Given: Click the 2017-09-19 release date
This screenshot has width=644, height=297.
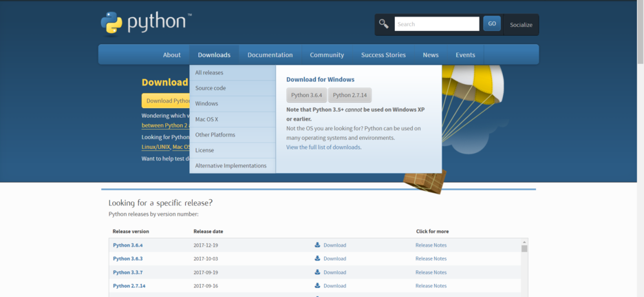Looking at the screenshot, I should click(206, 272).
